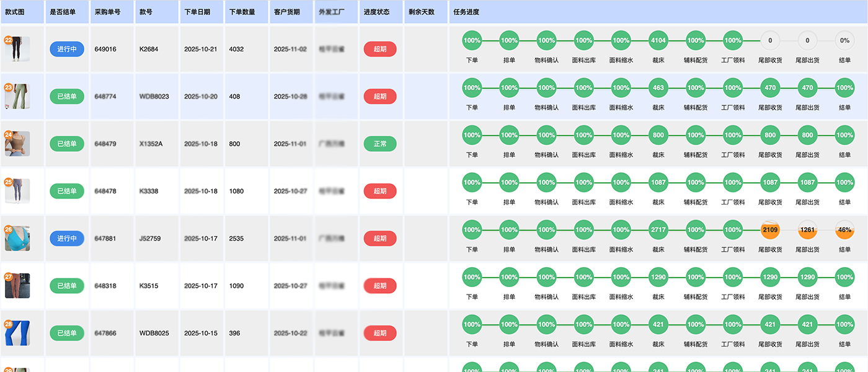Click the 尾部出货 1261 circle for order 647881
The height and width of the screenshot is (372, 868).
[x=807, y=230]
